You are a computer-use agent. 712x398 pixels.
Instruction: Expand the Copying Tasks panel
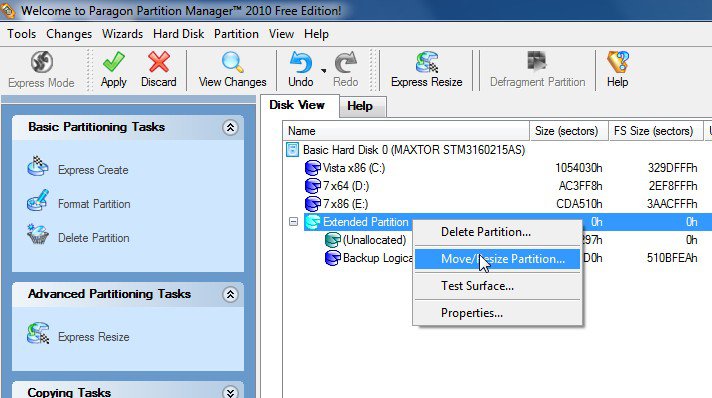tap(230, 392)
